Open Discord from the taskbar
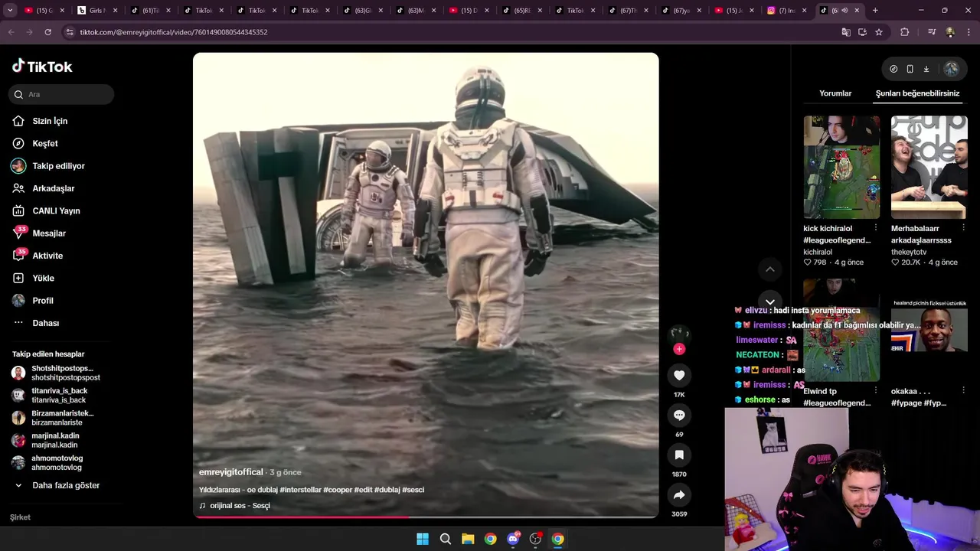The image size is (980, 551). point(513,539)
